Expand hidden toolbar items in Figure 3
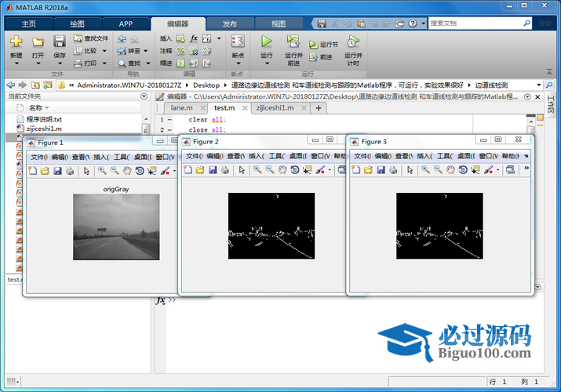 [x=526, y=168]
